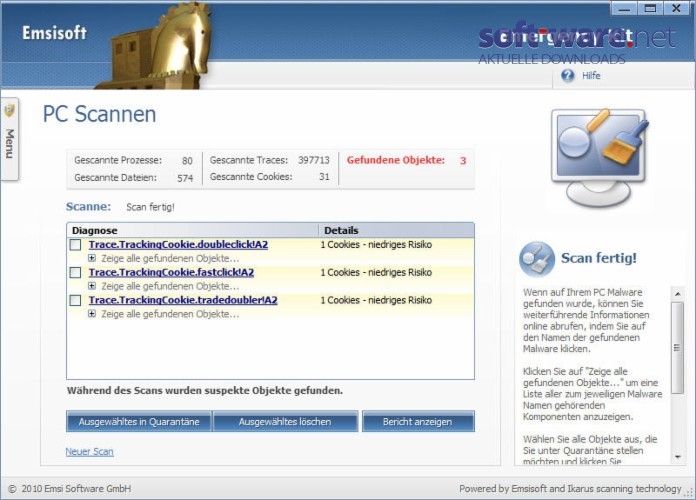Click the Scan fertig magnifier icon
This screenshot has width=696, height=500.
[x=537, y=258]
